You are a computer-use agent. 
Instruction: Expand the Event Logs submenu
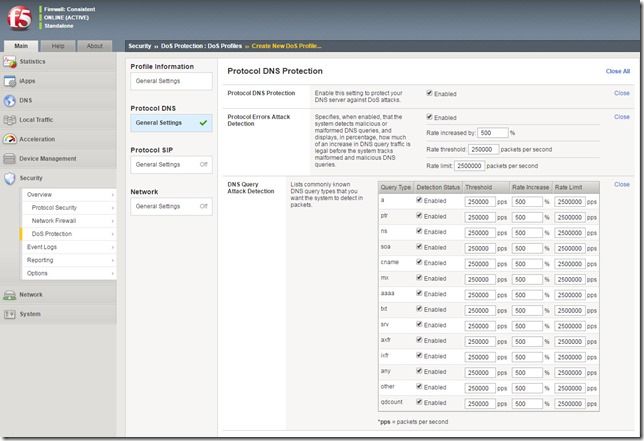click(x=112, y=246)
